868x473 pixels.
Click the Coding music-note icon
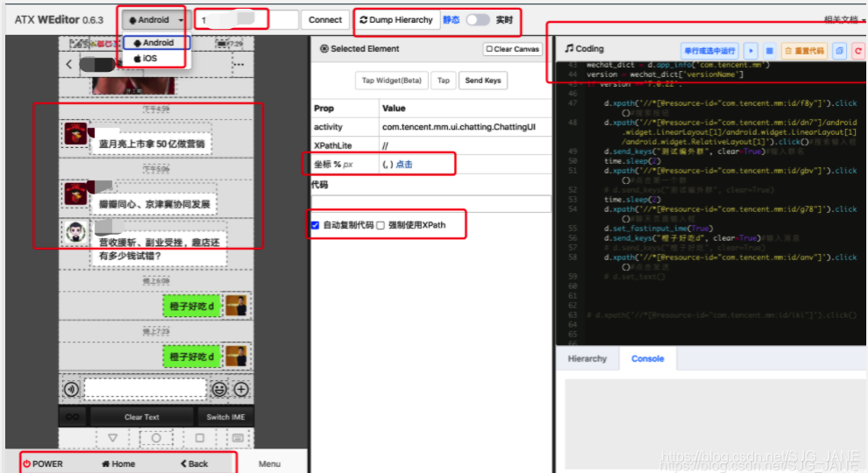point(569,49)
